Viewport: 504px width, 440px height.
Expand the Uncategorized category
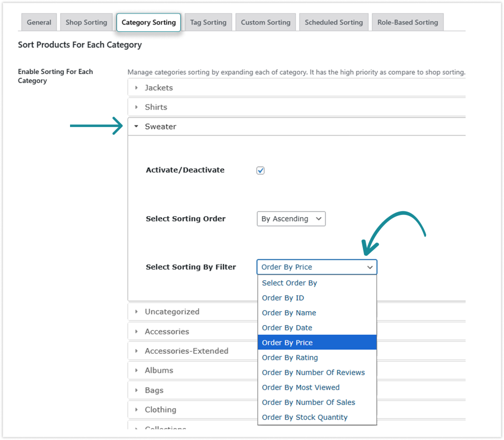point(167,311)
